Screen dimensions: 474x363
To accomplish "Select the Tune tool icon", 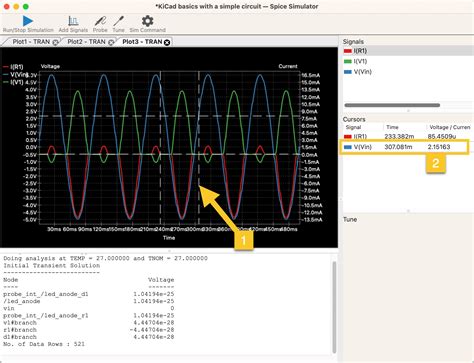I will pos(118,21).
